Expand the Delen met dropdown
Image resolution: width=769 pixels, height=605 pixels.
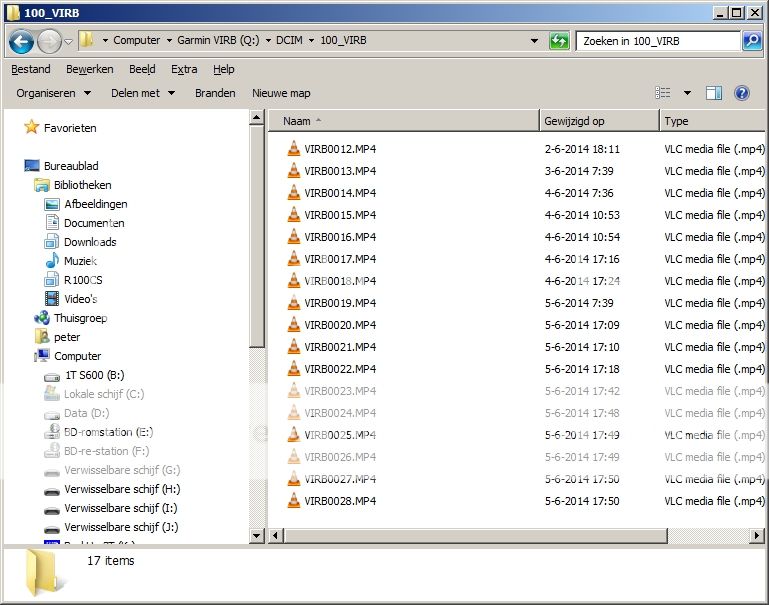click(142, 93)
